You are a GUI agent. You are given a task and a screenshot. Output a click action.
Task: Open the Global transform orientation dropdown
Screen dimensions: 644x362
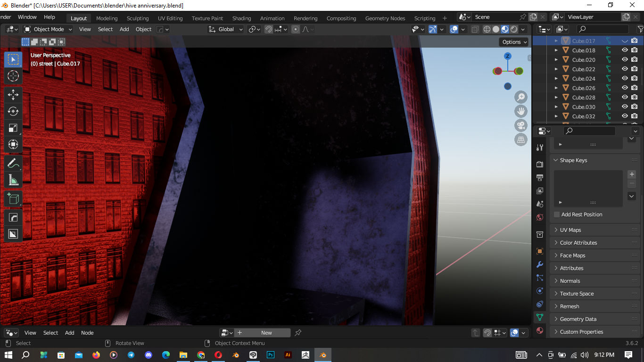(226, 29)
